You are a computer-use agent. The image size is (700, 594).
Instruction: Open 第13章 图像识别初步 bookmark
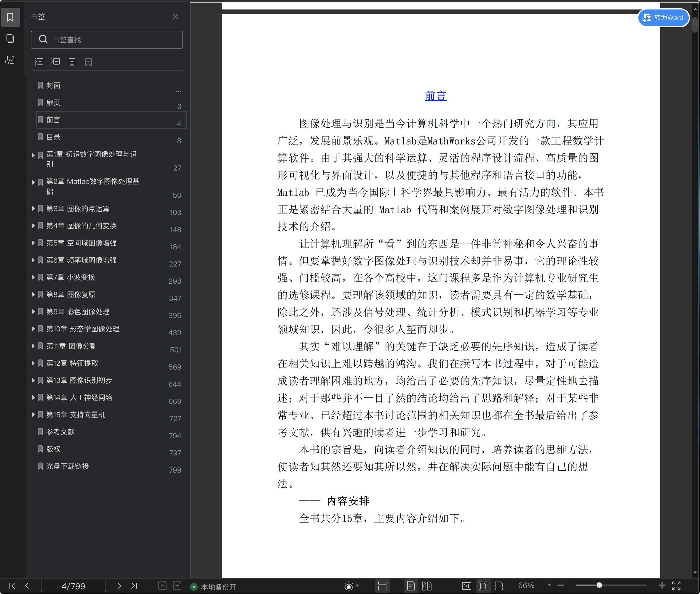pos(79,381)
